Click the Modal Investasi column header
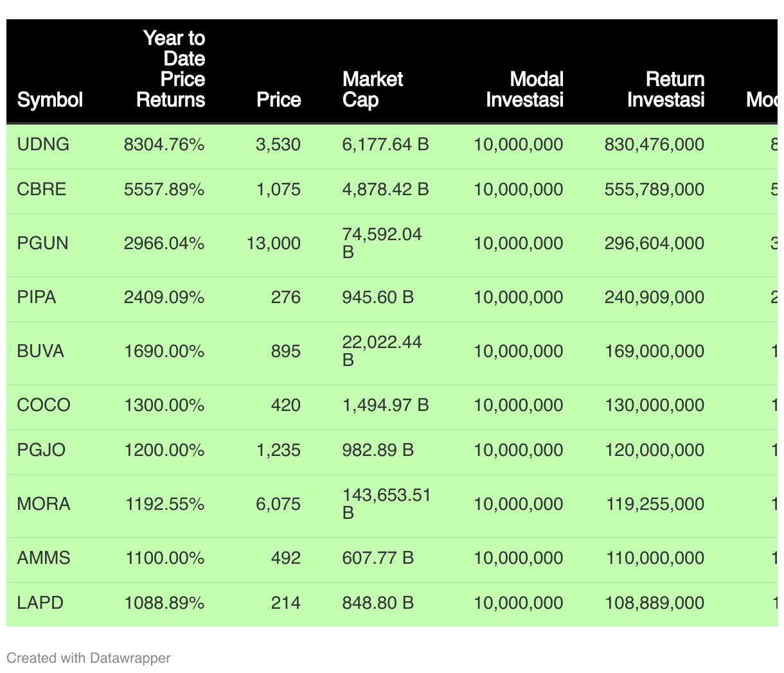 [525, 89]
